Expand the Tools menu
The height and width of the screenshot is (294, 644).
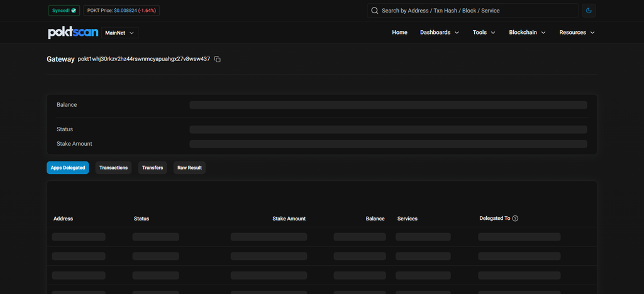[x=484, y=33]
